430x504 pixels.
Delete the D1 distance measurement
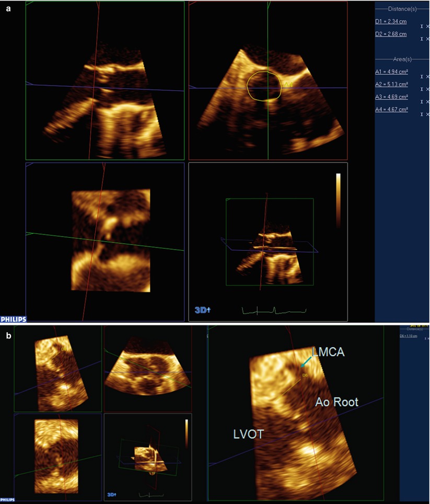point(427,26)
